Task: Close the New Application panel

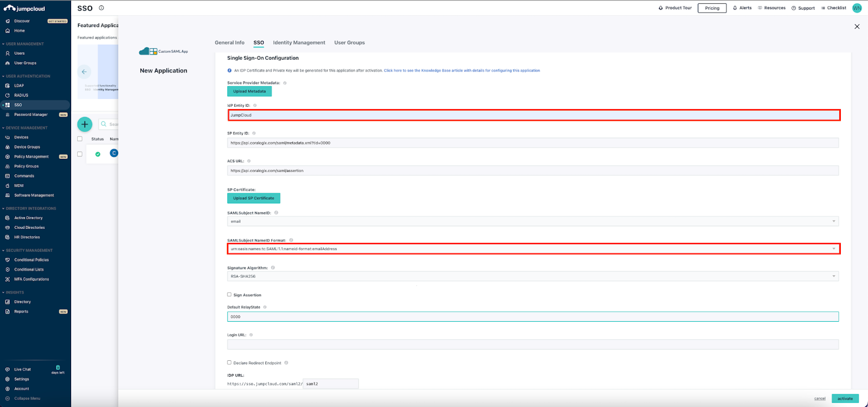Action: [857, 27]
